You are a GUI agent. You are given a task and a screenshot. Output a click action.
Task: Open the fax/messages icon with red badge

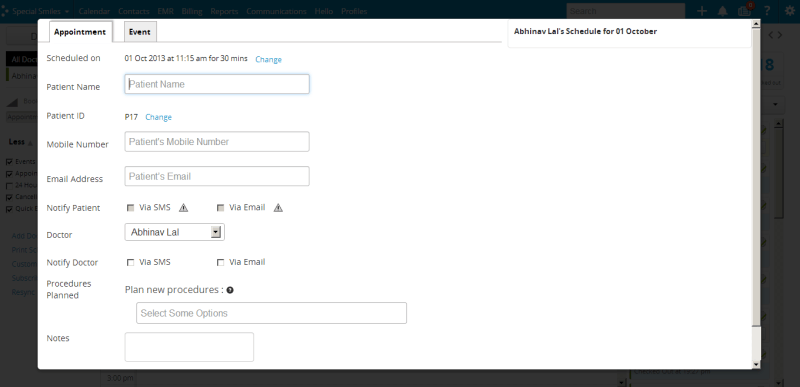744,10
